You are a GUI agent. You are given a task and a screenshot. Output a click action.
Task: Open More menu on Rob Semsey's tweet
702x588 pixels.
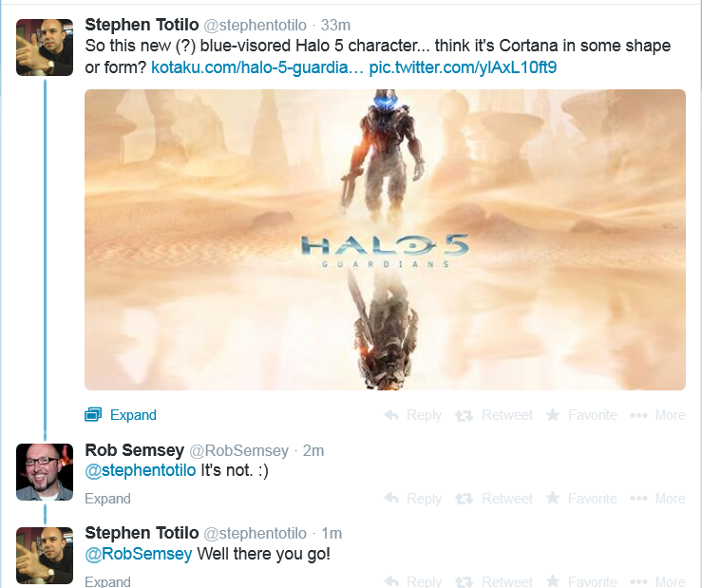point(657,499)
